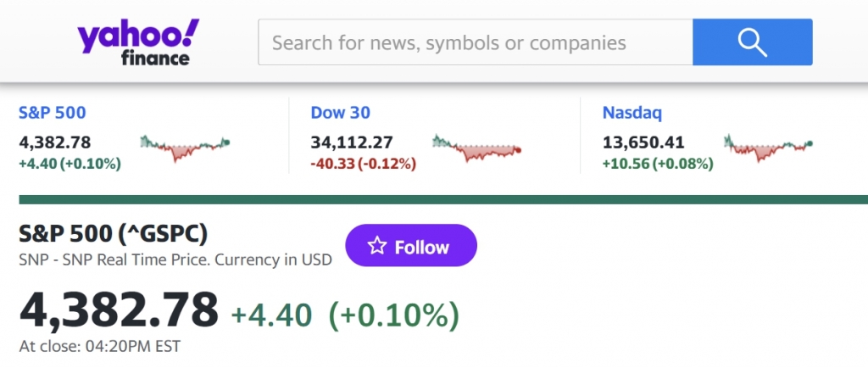Click the Nasdaq change +10.56 (+0.08%)
The width and height of the screenshot is (868, 368).
pyautogui.click(x=657, y=164)
